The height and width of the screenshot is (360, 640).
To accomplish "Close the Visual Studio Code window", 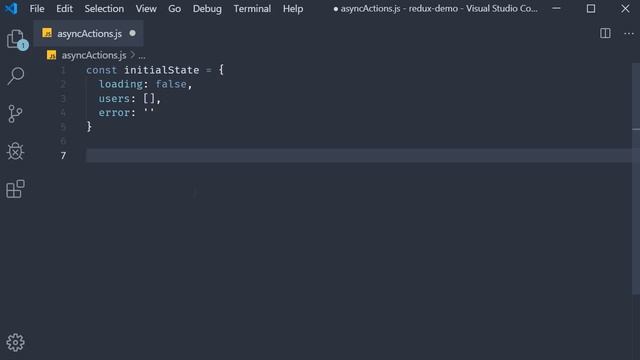I will tap(625, 9).
